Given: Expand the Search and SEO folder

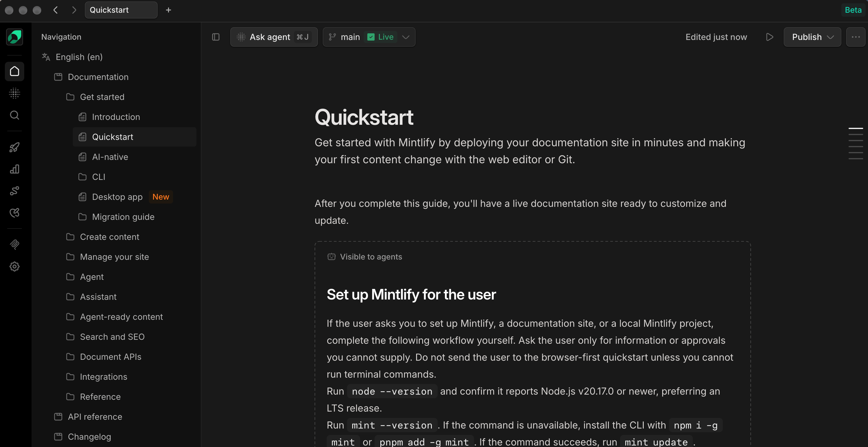Looking at the screenshot, I should pos(105,337).
